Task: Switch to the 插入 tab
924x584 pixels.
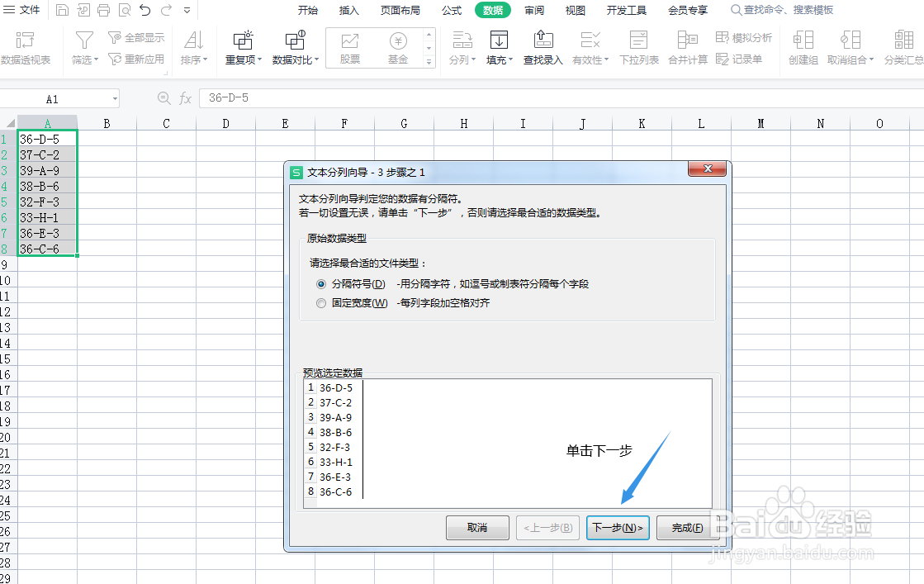Action: (348, 10)
